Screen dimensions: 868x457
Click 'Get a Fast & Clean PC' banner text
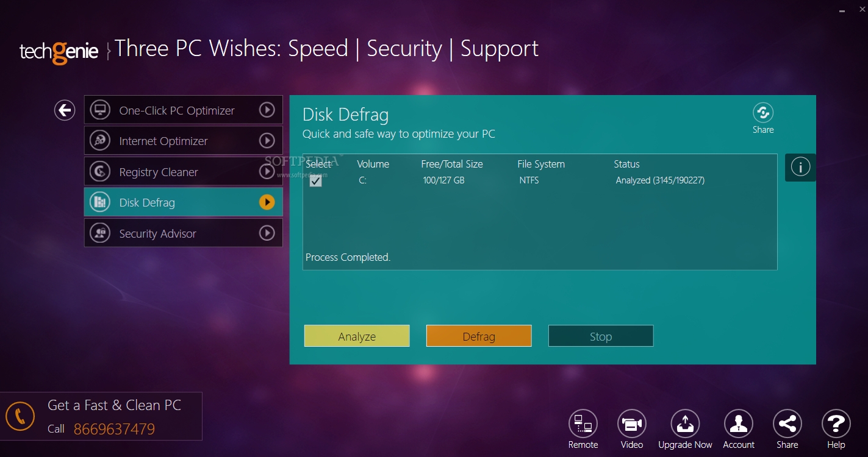point(114,405)
